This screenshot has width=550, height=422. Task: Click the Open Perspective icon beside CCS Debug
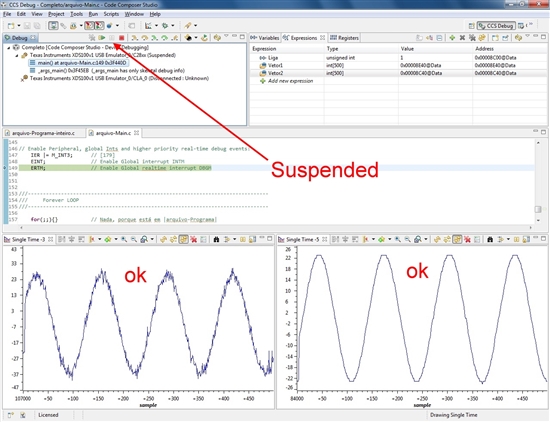tap(471, 26)
